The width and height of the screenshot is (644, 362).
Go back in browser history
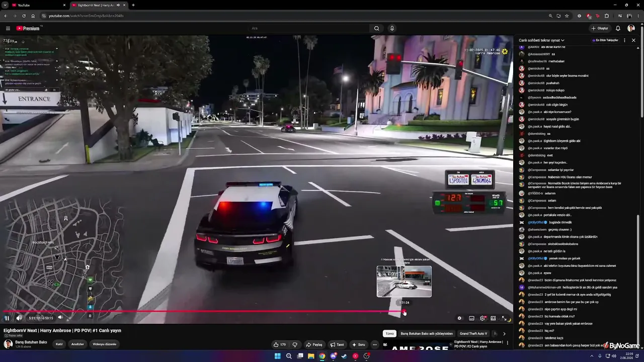(6, 16)
